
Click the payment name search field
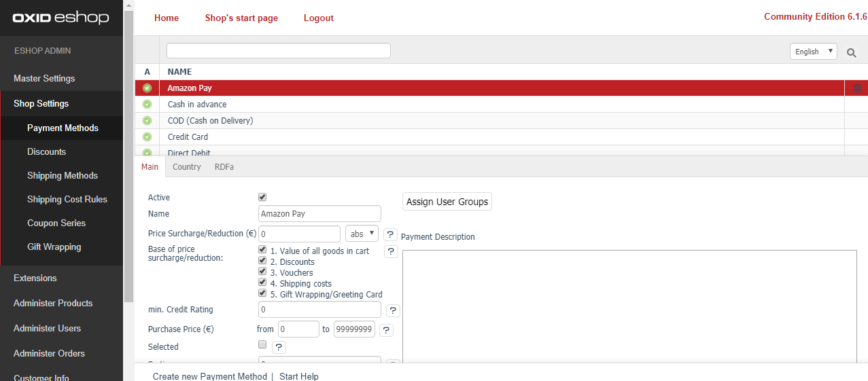coord(278,51)
